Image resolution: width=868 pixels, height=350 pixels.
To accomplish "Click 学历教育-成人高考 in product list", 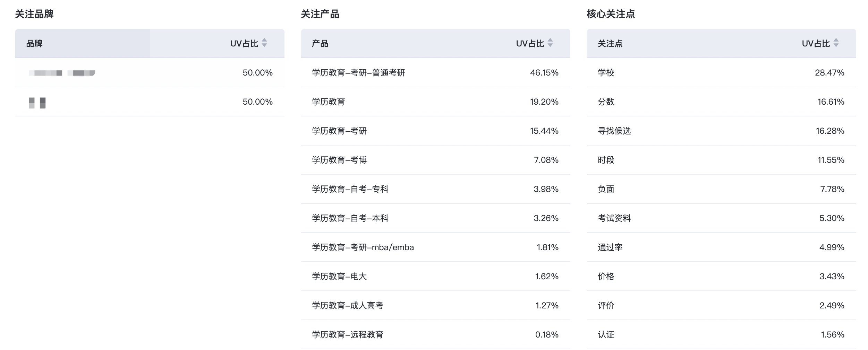I will (348, 306).
